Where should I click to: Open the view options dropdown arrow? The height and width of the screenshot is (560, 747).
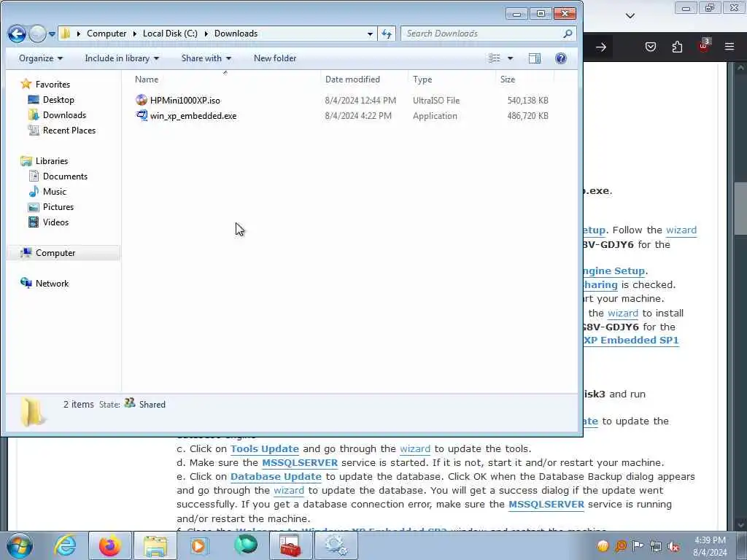tap(510, 58)
